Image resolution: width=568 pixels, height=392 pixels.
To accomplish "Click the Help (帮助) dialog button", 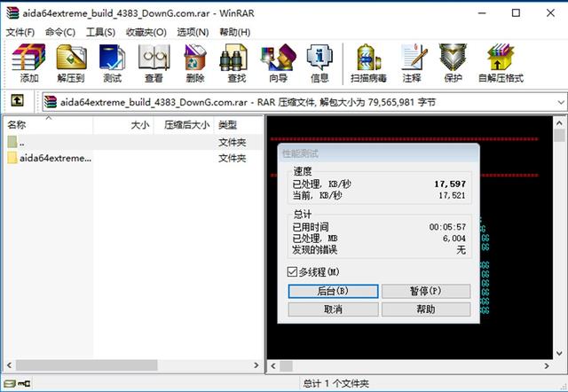I will [x=426, y=310].
